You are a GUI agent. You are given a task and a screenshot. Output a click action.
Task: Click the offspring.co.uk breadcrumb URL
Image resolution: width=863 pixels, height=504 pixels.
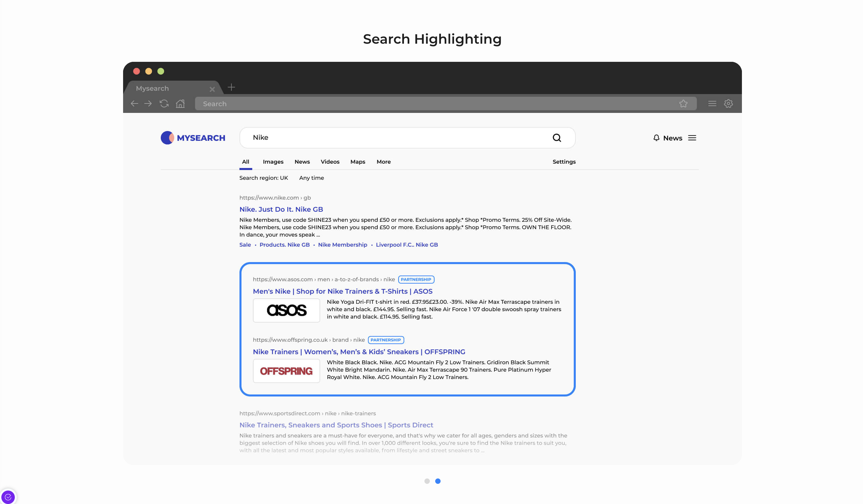click(308, 340)
